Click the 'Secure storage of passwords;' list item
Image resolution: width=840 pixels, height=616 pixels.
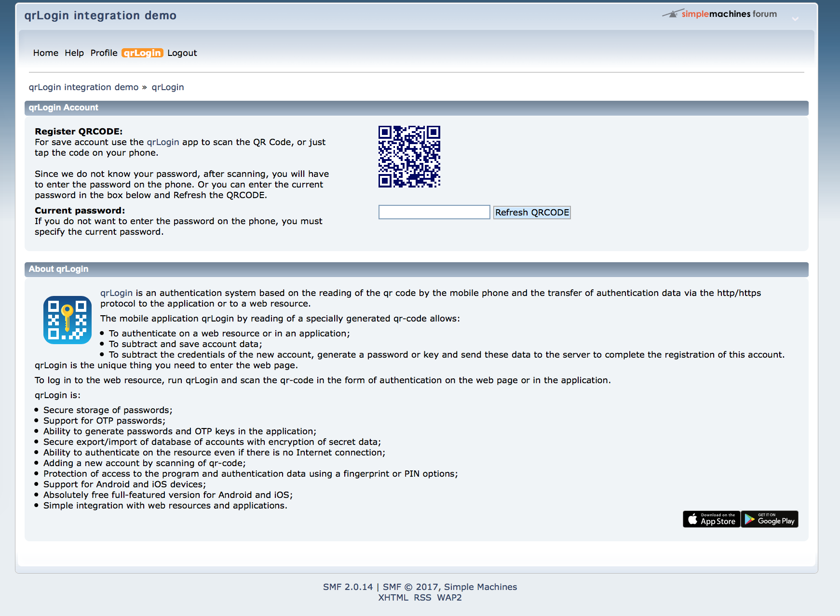point(108,410)
